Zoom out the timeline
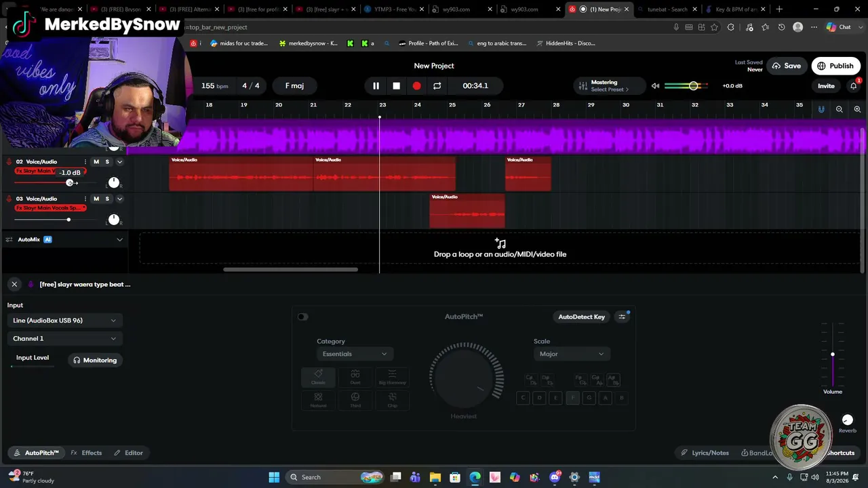This screenshot has width=868, height=488. point(840,109)
